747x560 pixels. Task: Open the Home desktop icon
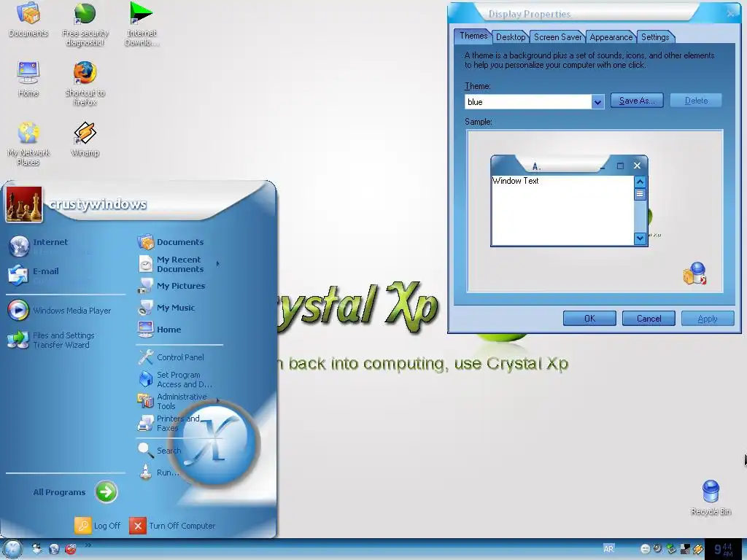(28, 79)
